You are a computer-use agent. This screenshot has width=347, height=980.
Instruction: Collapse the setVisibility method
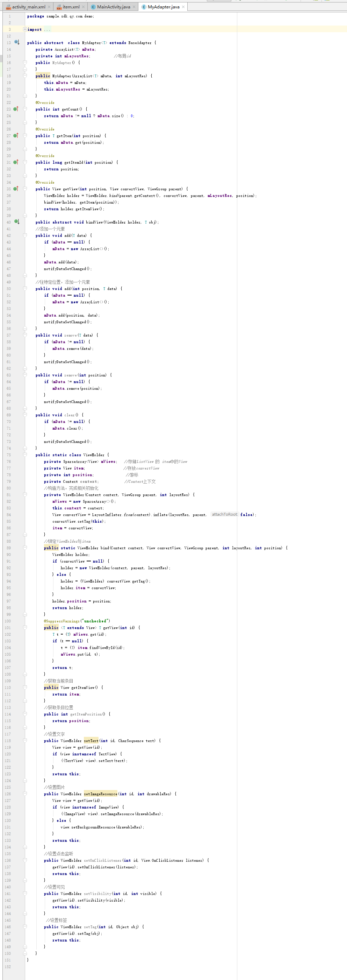25,893
